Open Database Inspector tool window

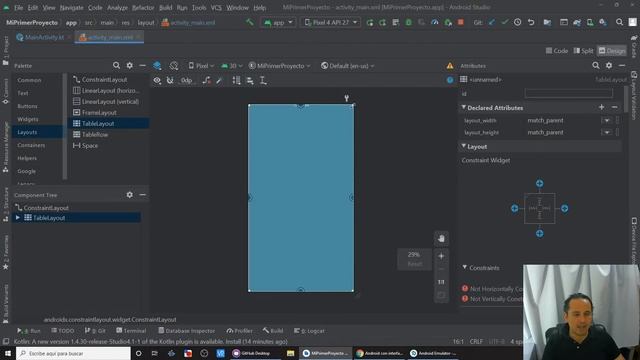click(187, 331)
